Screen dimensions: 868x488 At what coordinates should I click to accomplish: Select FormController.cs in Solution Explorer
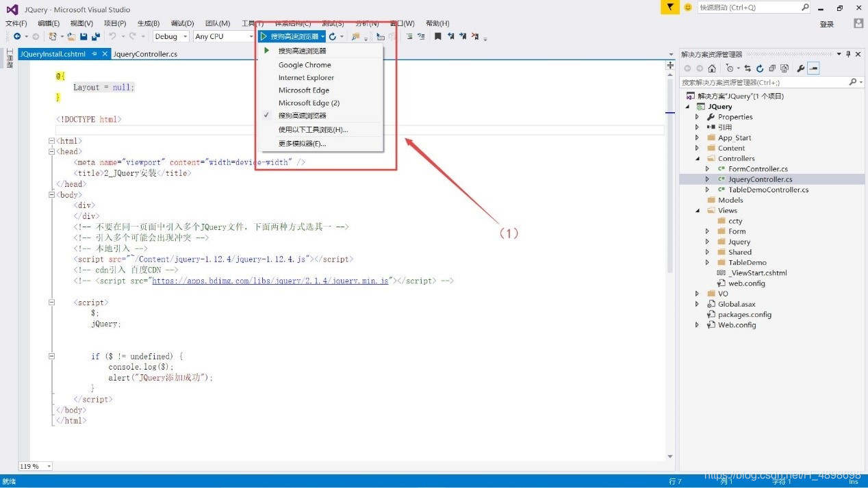pos(758,168)
